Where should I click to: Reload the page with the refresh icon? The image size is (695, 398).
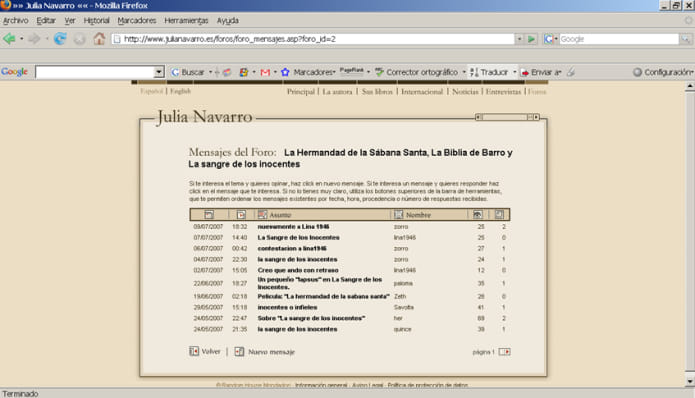[x=60, y=39]
